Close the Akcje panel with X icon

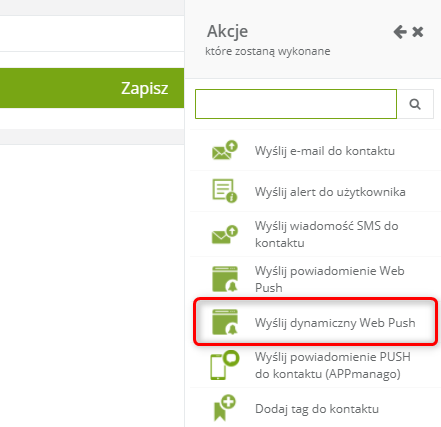click(x=418, y=32)
